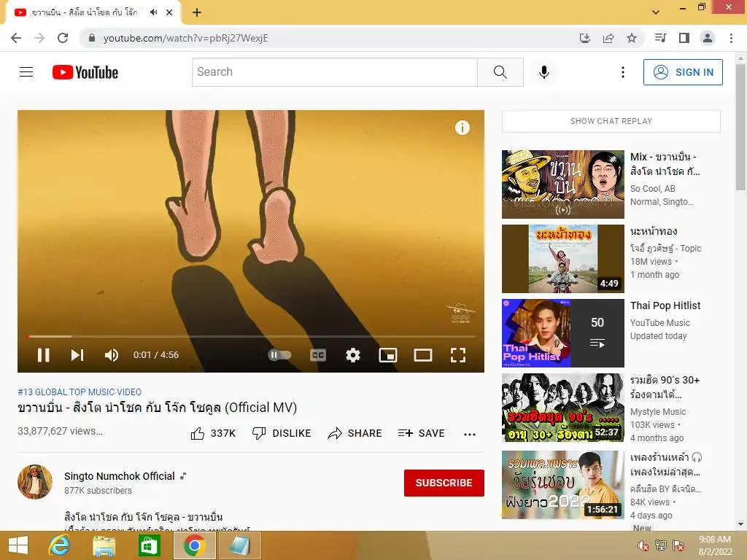Show video info card
This screenshot has height=560, width=747.
tap(462, 128)
